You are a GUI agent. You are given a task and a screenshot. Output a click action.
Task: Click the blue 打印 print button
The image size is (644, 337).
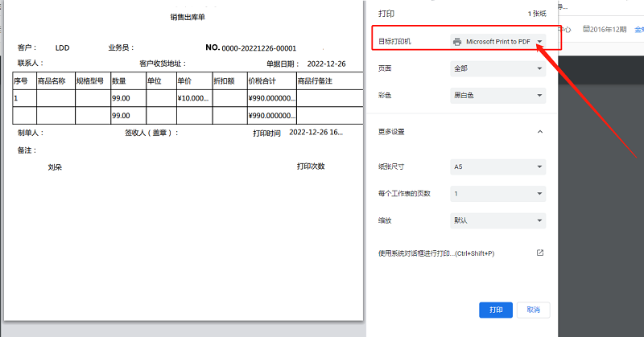(496, 310)
